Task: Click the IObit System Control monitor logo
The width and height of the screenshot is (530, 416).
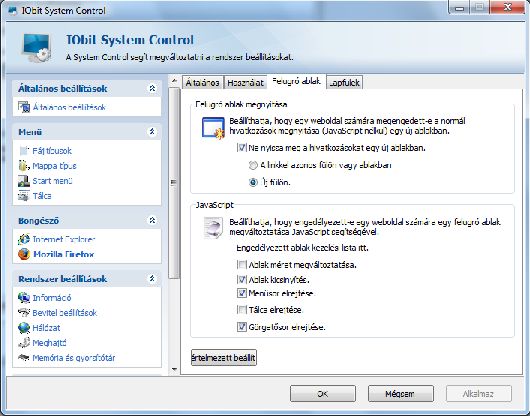Action: 37,48
